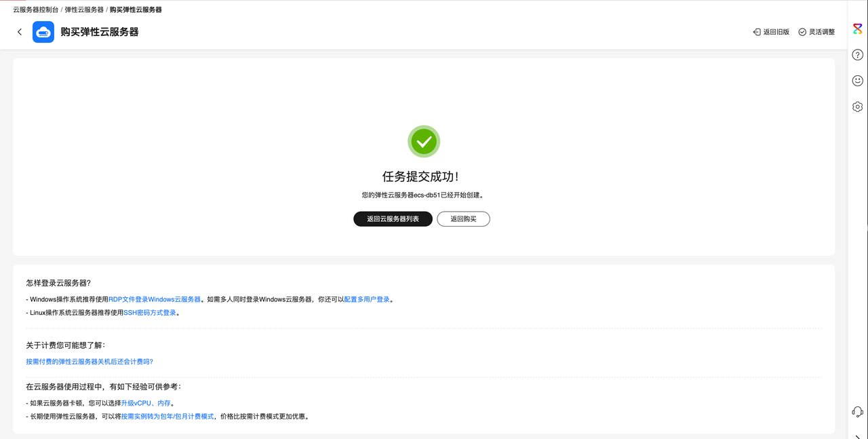The width and height of the screenshot is (868, 439).
Task: Open the settings gear in right sidebar
Action: [x=858, y=107]
